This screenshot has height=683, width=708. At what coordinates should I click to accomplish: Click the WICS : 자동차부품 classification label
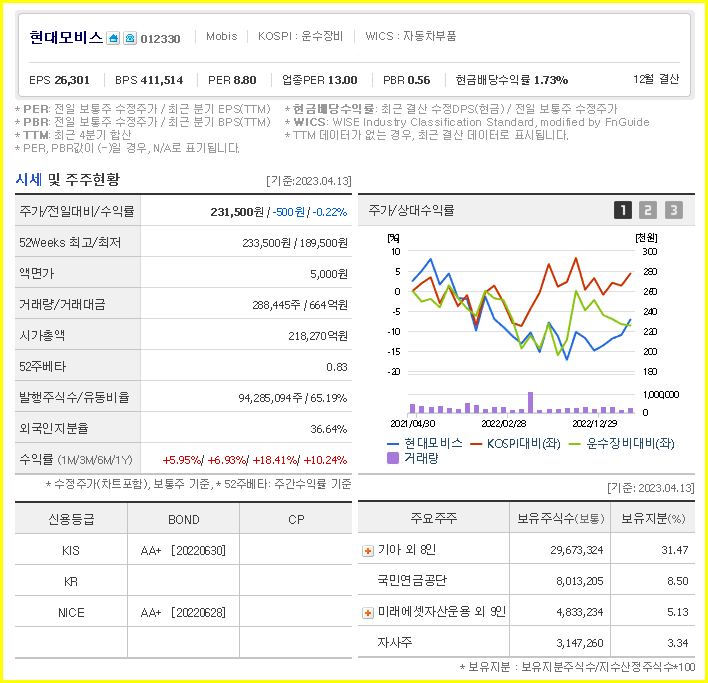click(x=410, y=36)
